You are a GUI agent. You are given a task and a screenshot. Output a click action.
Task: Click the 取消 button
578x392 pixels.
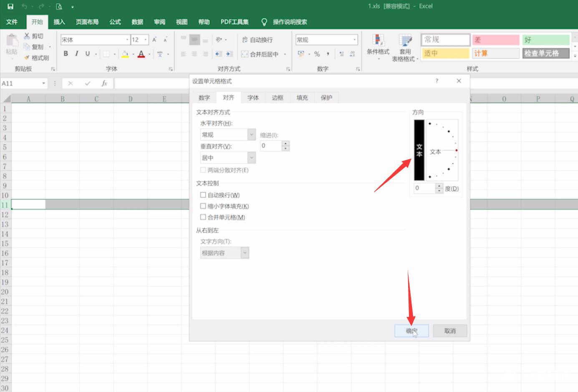point(450,331)
